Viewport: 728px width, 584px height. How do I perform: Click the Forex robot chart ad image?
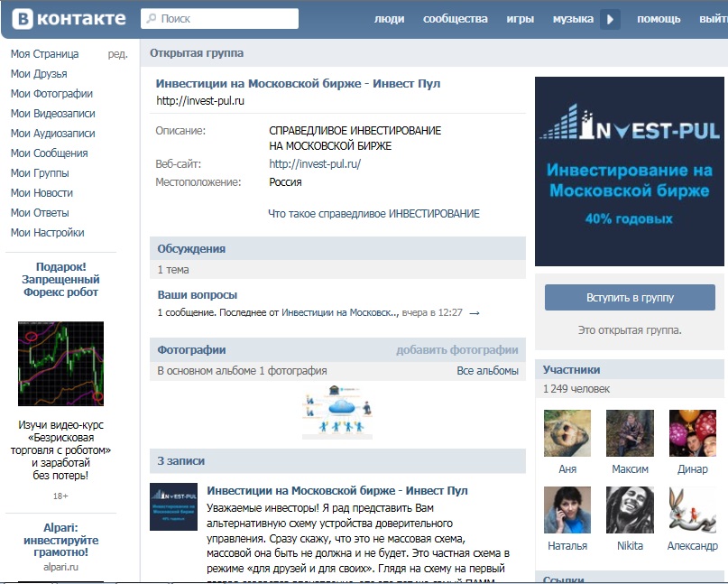(60, 364)
